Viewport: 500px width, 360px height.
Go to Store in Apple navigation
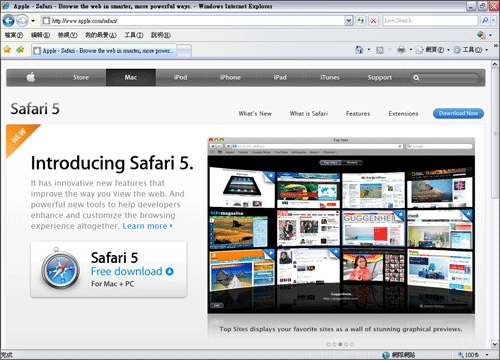81,77
